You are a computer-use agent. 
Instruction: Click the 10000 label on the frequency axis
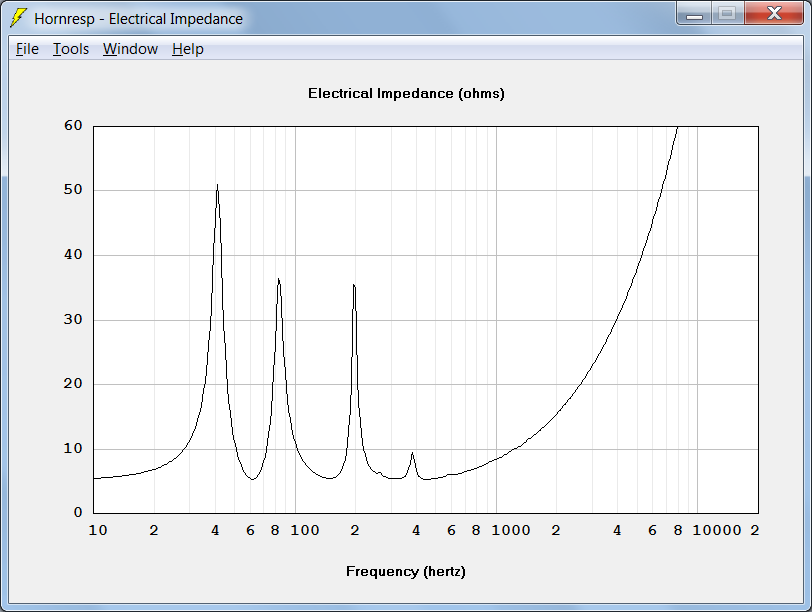pos(717,530)
